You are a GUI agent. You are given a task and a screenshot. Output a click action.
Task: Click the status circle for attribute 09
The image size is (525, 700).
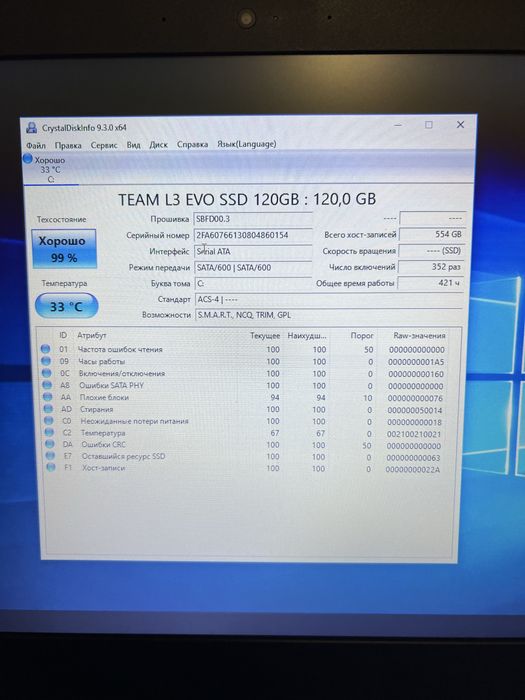pos(46,361)
